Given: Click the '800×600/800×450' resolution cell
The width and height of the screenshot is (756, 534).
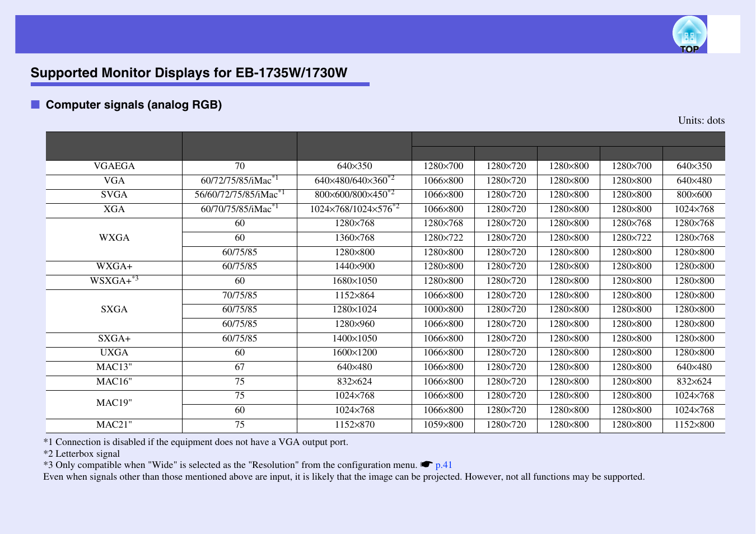Looking at the screenshot, I should tap(354, 195).
